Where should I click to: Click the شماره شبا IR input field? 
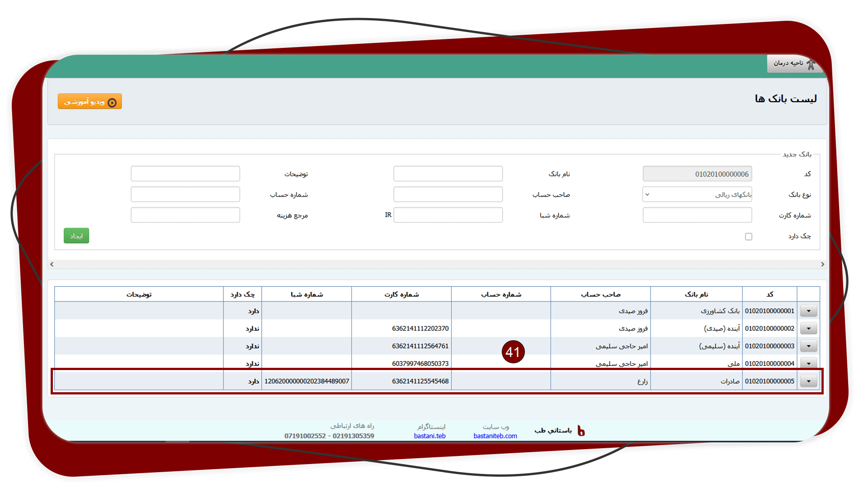pos(448,215)
